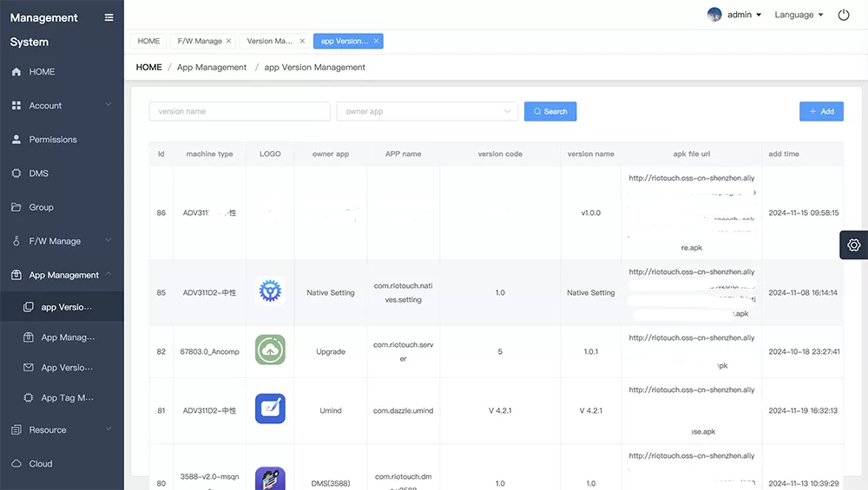Click the App Manag... box icon
Viewport: 868px width, 490px height.
click(29, 336)
